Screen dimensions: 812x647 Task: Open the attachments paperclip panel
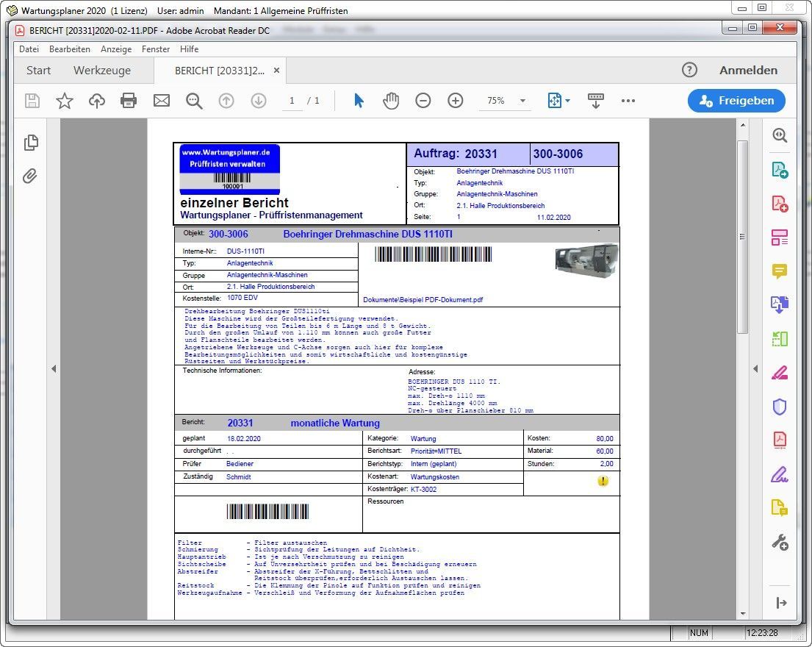pos(30,176)
